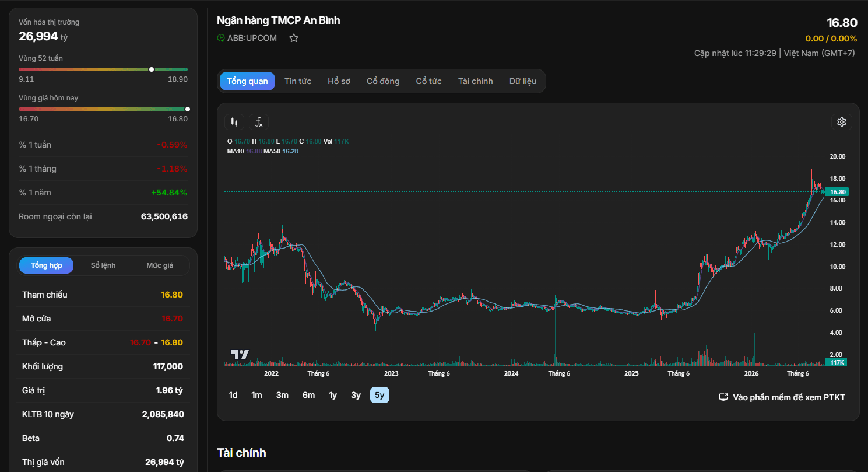Open chart settings gear
The width and height of the screenshot is (868, 472).
tap(842, 122)
